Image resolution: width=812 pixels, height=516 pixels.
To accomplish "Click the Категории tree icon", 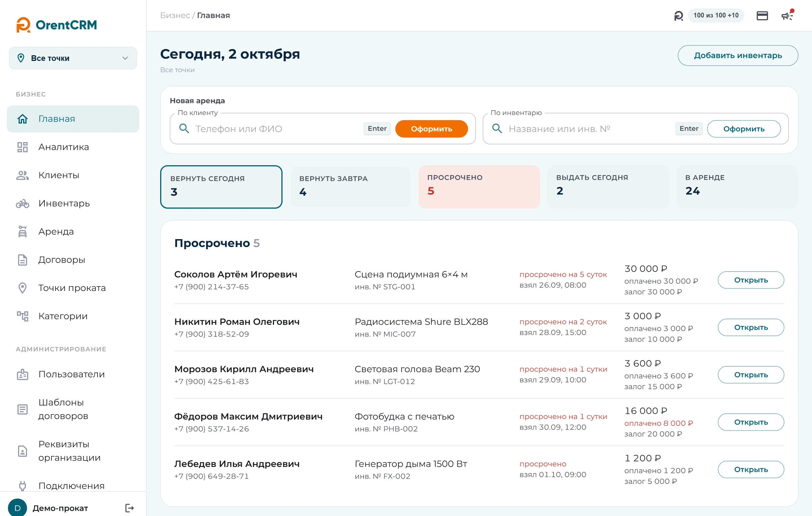I will coord(23,316).
